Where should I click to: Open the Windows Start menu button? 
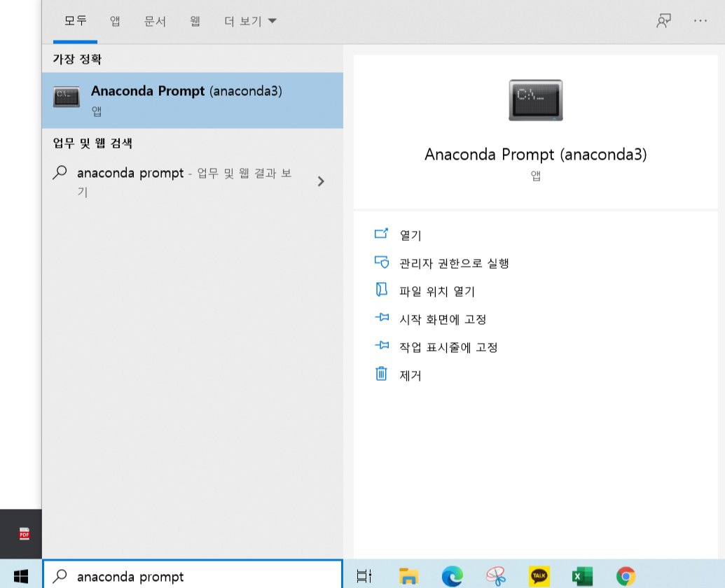(21, 576)
